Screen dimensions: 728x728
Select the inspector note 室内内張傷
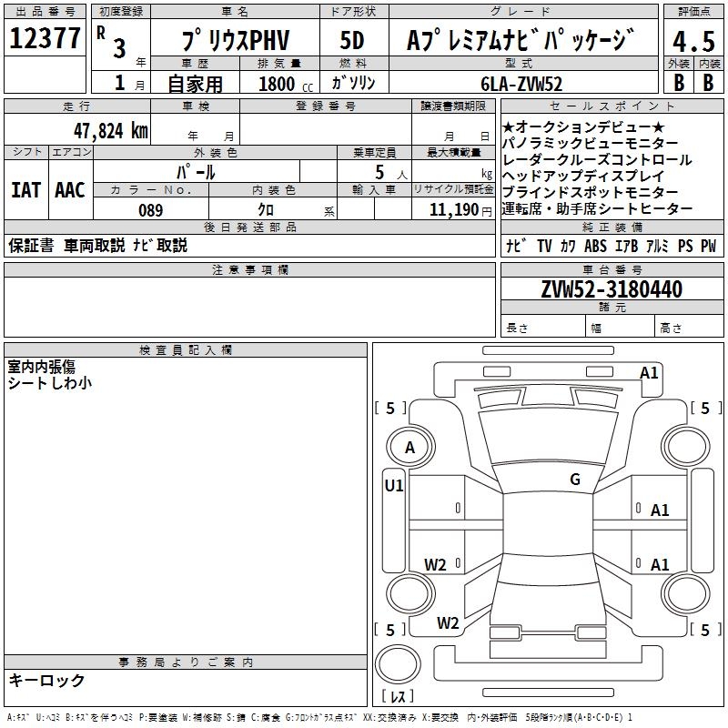point(41,367)
